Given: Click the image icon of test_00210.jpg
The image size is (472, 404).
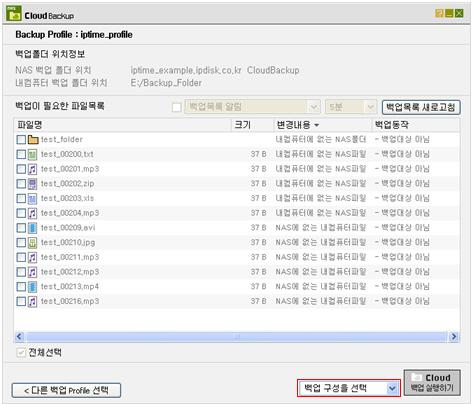Looking at the screenshot, I should point(32,243).
